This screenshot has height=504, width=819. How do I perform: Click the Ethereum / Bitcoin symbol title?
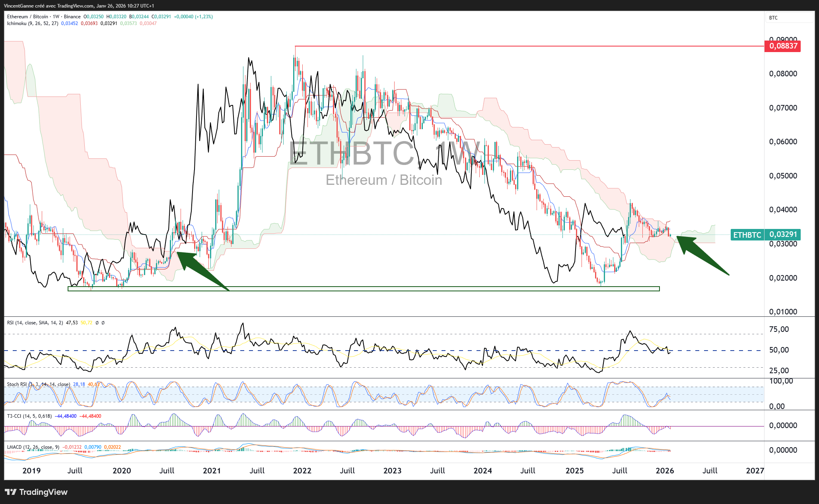click(x=27, y=17)
